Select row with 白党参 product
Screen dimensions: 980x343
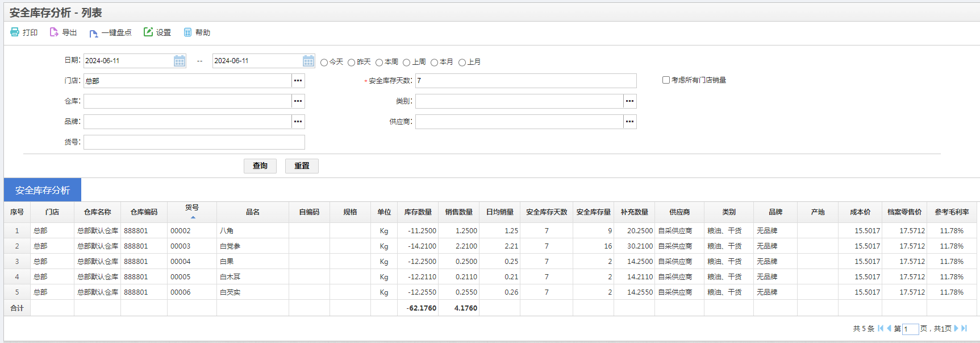490,246
